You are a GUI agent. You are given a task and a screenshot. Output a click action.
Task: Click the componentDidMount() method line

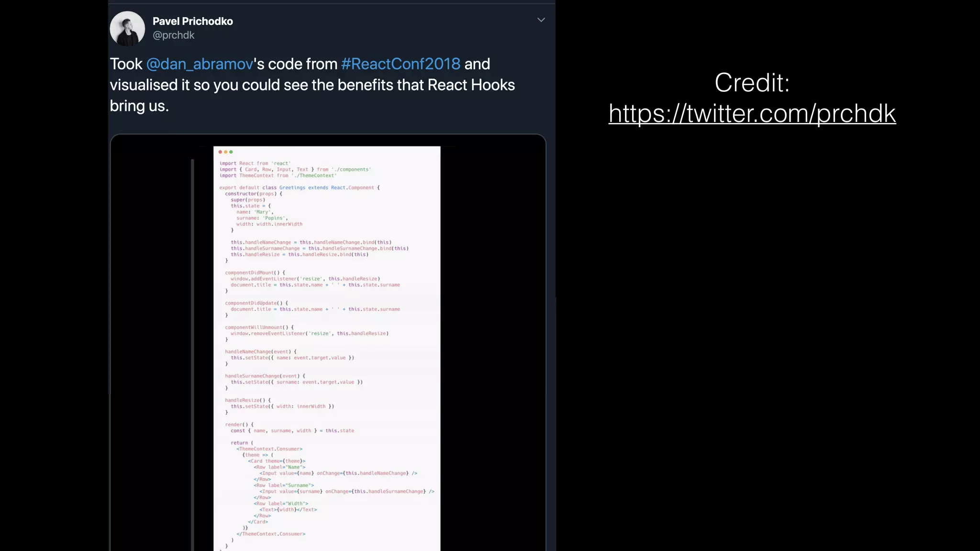click(255, 273)
